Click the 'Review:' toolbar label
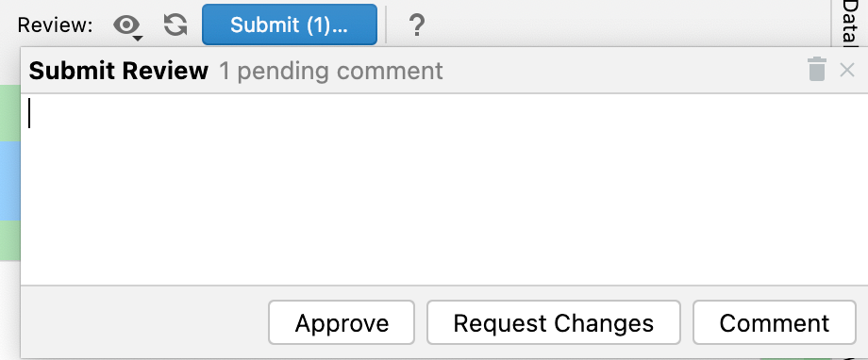This screenshot has width=868, height=360. [x=55, y=25]
